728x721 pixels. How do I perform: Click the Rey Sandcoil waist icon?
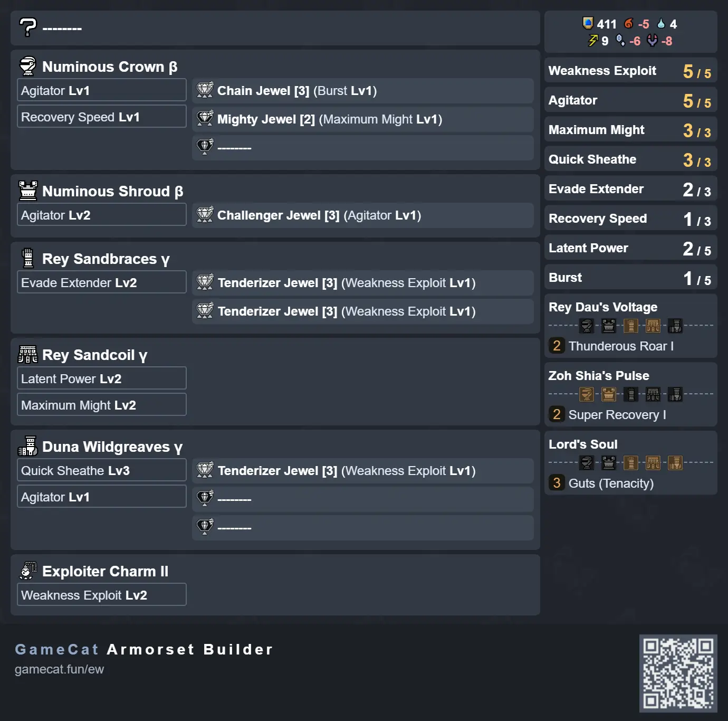coord(28,355)
